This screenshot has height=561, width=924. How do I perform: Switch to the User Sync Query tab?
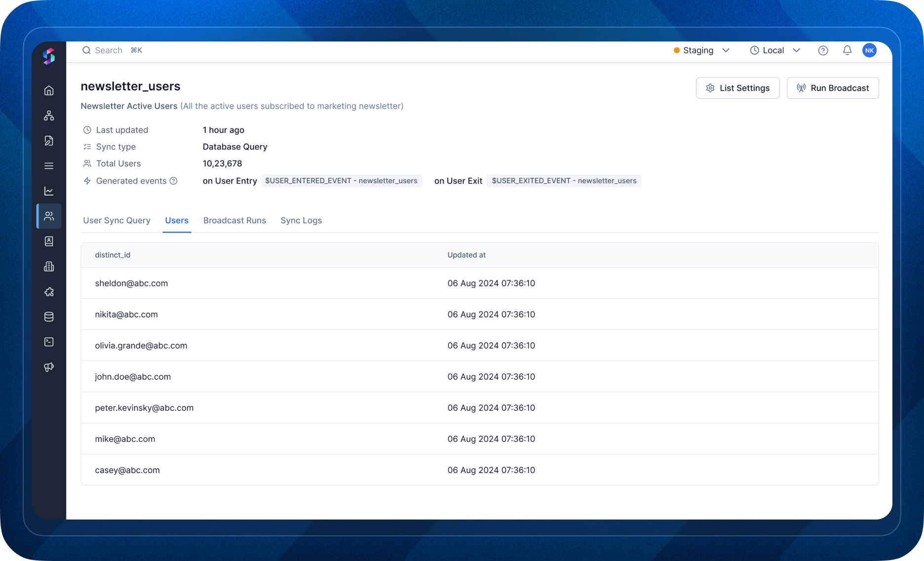point(116,220)
